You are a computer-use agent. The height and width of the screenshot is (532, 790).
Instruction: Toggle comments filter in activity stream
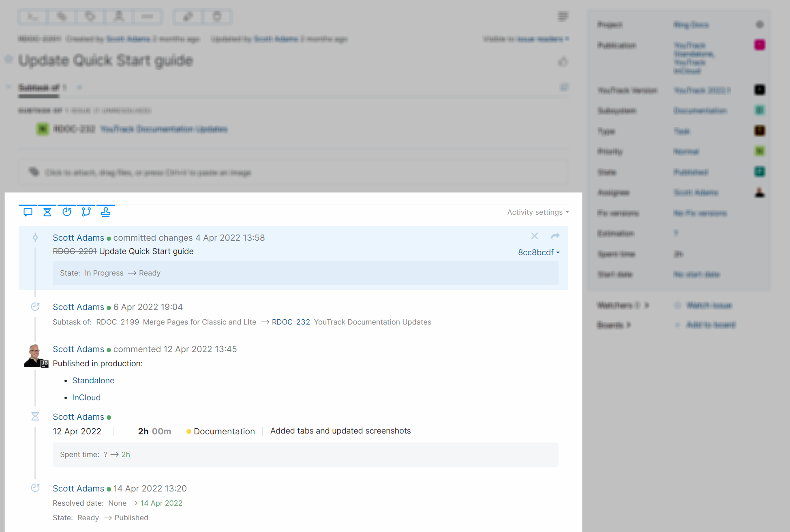tap(28, 212)
